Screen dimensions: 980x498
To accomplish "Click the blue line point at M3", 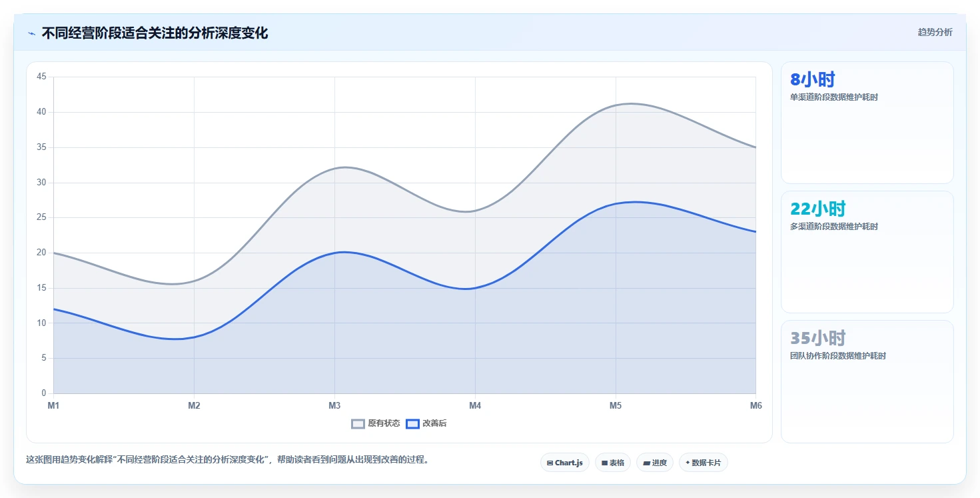I will point(334,253).
